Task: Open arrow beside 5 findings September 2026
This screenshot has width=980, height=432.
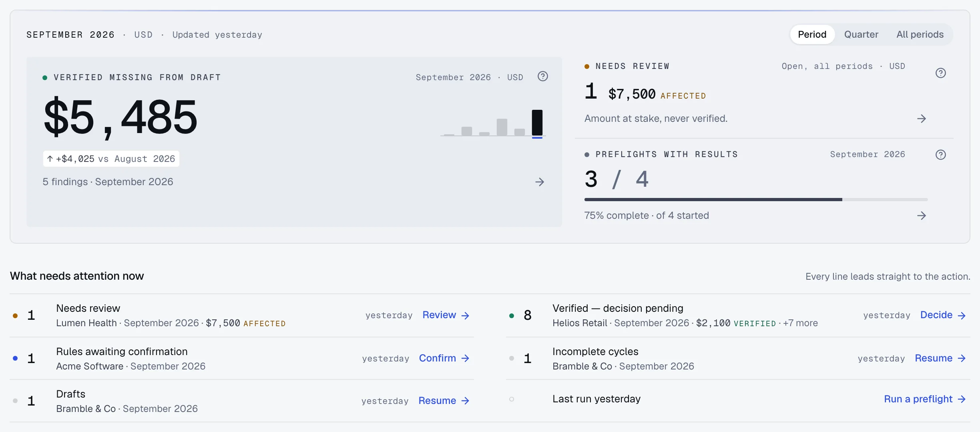Action: [540, 182]
